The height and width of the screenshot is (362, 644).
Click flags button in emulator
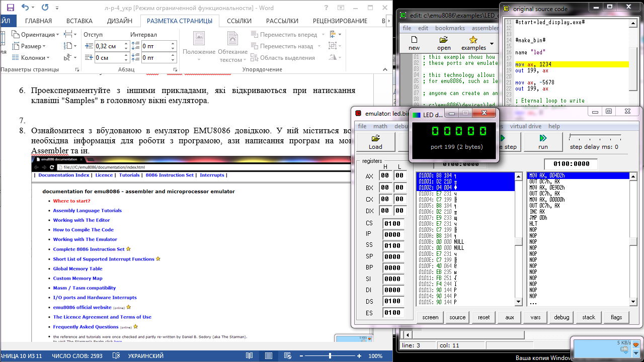[616, 317]
